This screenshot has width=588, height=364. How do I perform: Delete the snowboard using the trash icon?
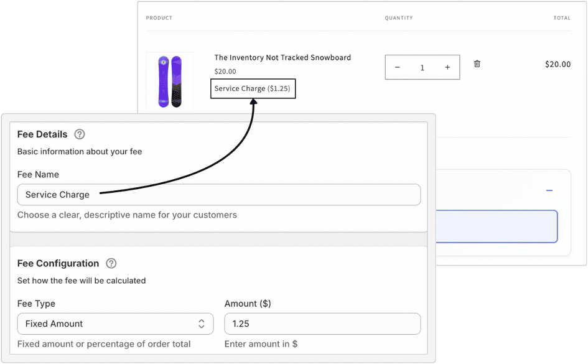point(477,64)
